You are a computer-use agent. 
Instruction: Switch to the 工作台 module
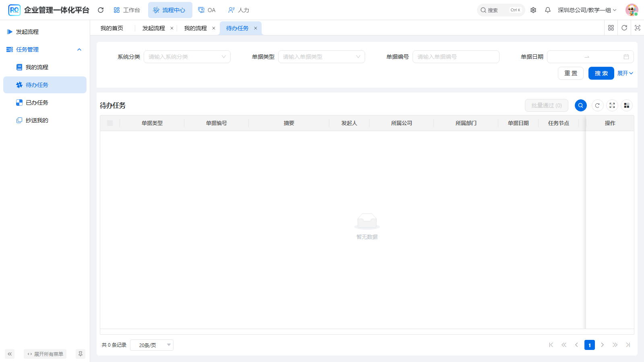127,10
